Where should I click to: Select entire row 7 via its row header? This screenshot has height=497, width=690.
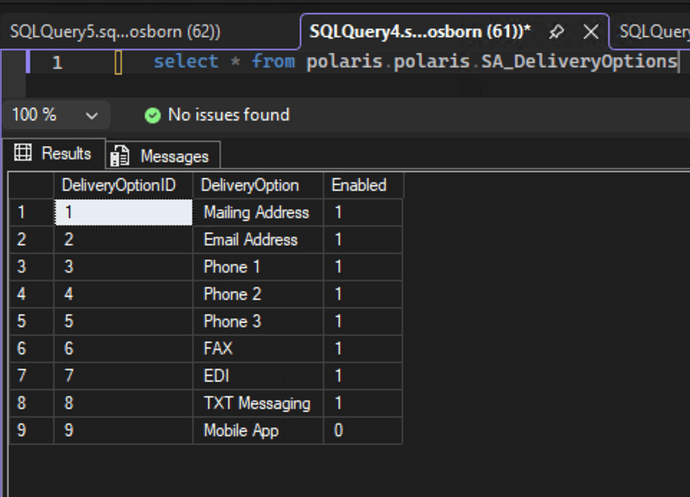[x=31, y=376]
